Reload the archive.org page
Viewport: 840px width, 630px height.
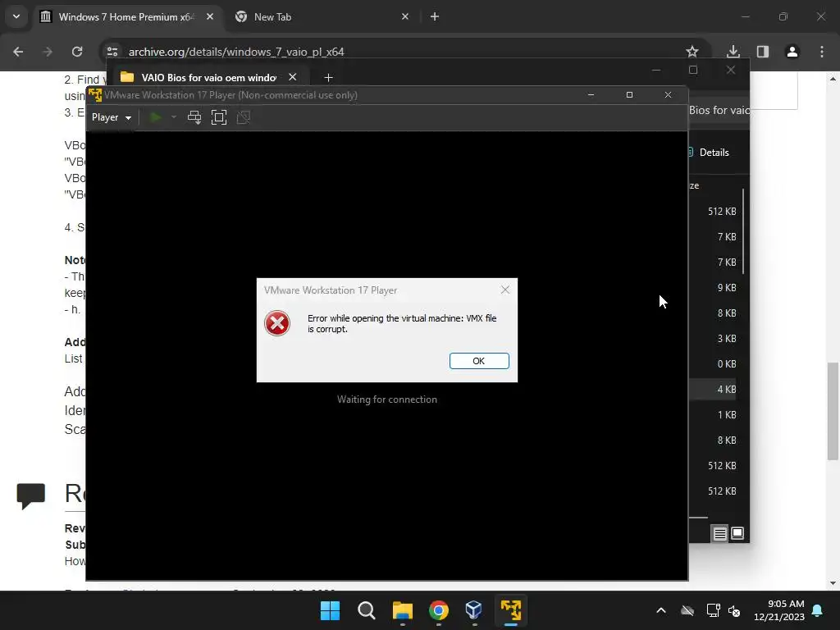click(77, 52)
